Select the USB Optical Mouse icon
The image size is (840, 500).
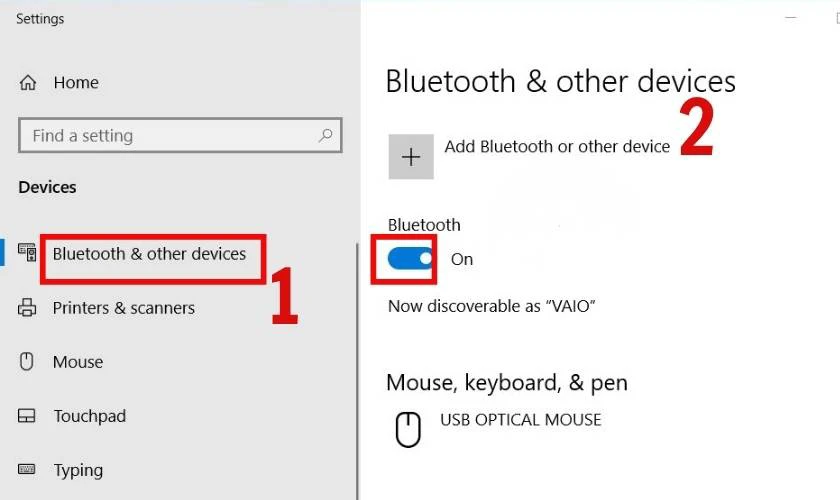[x=407, y=430]
